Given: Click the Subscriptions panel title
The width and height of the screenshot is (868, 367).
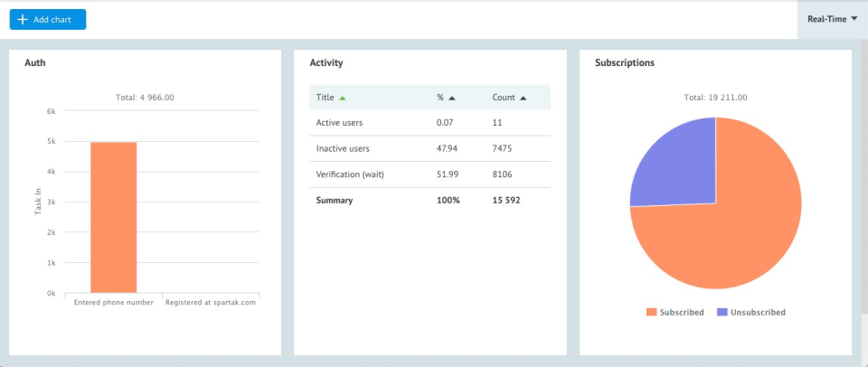Looking at the screenshot, I should coord(625,63).
